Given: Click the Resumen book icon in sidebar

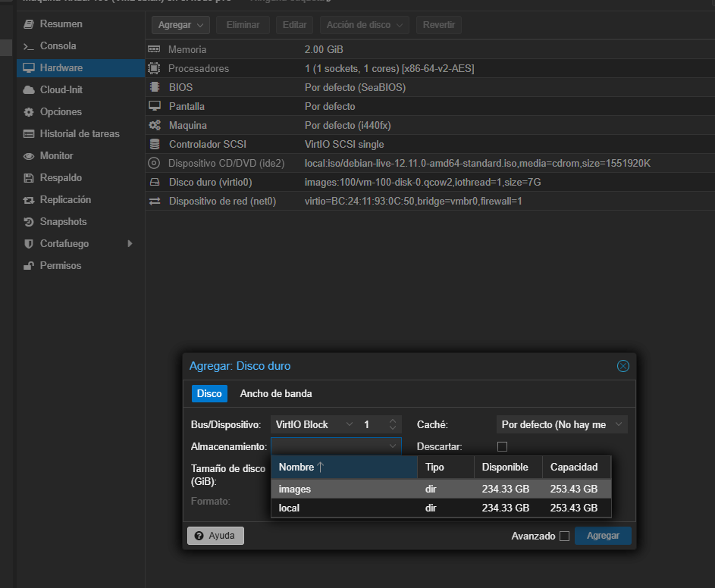Looking at the screenshot, I should [29, 24].
